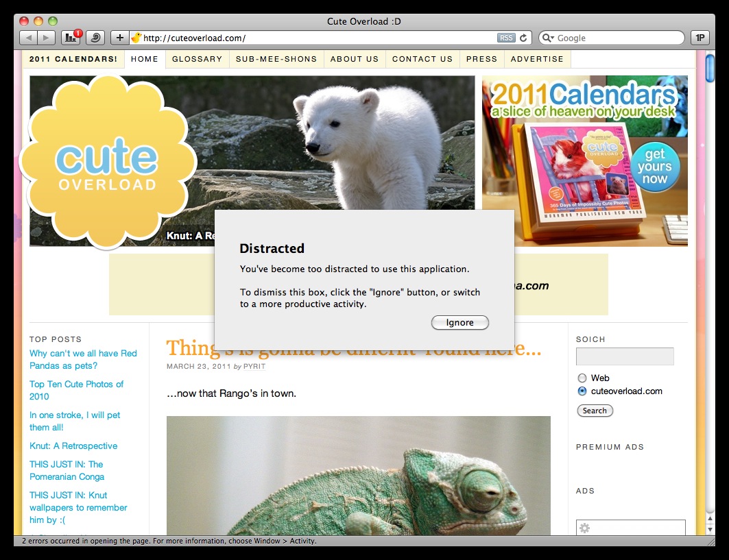
Task: Open the Contact Us page
Action: [422, 59]
